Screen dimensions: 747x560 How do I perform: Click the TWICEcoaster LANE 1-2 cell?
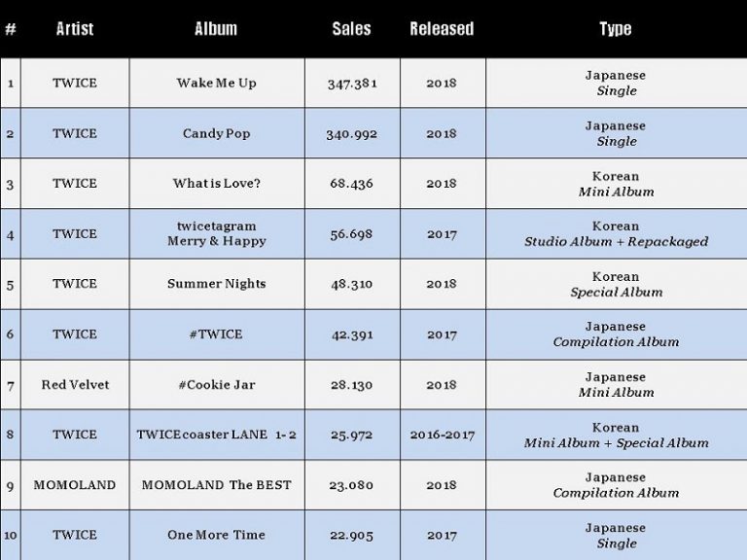(x=217, y=435)
